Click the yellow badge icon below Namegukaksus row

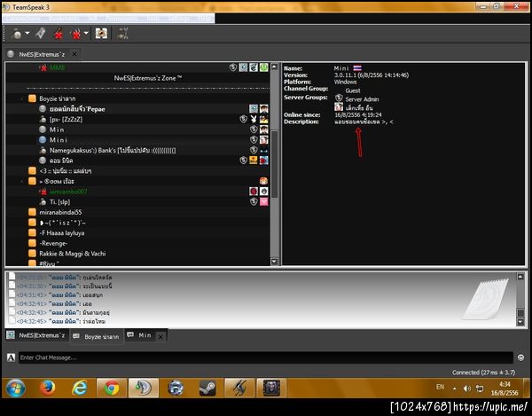[254, 161]
